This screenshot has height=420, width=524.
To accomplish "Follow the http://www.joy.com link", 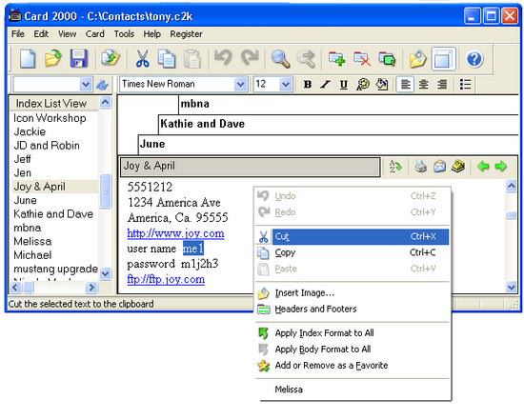I will 175,233.
